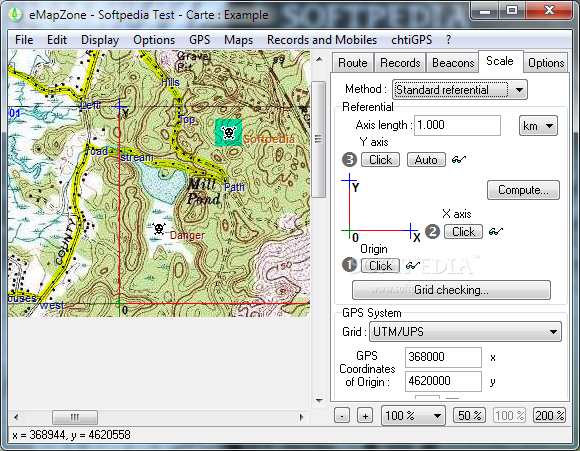The height and width of the screenshot is (451, 580).
Task: Open the ? help menu
Action: coord(448,40)
